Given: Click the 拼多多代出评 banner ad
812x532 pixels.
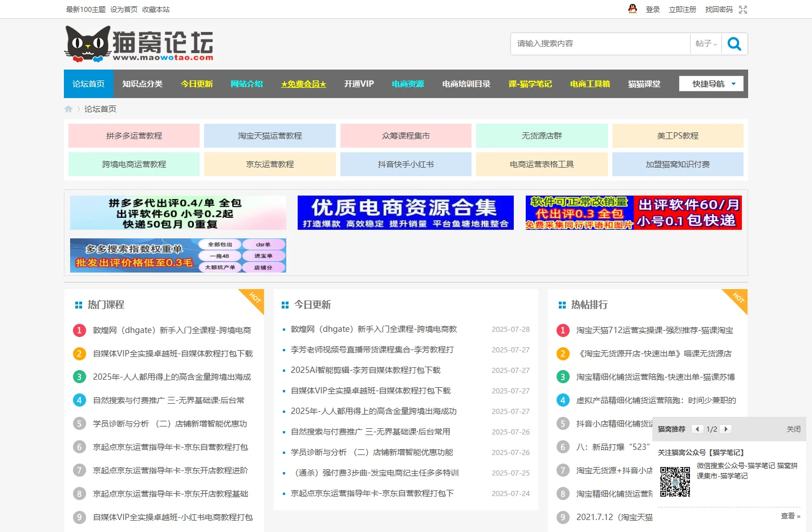Looking at the screenshot, I should (178, 213).
